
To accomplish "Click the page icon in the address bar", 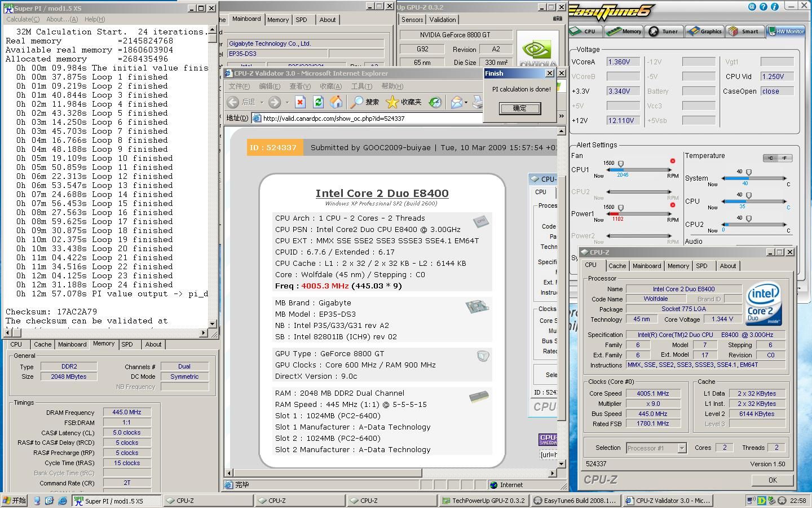I will (257, 119).
